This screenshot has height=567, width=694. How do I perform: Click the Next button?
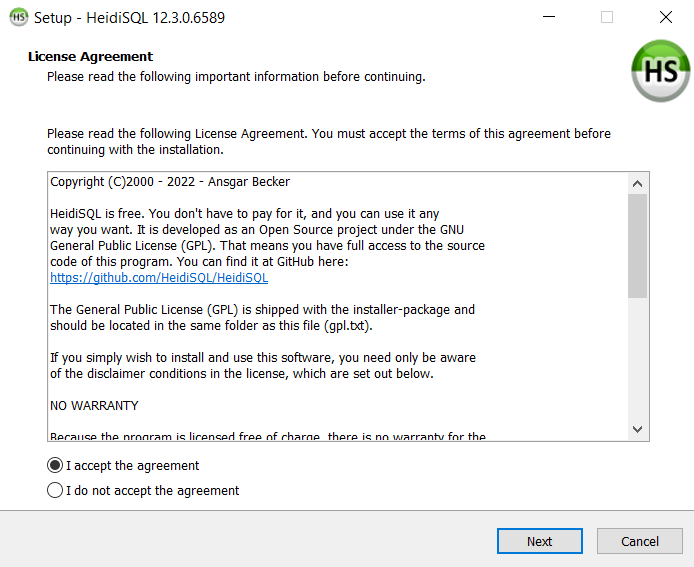540,541
